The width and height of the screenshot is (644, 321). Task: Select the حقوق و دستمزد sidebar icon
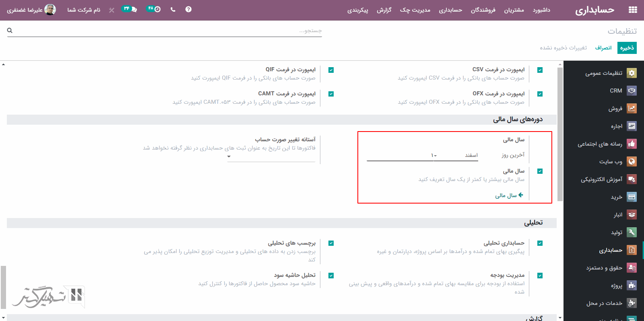(x=632, y=267)
